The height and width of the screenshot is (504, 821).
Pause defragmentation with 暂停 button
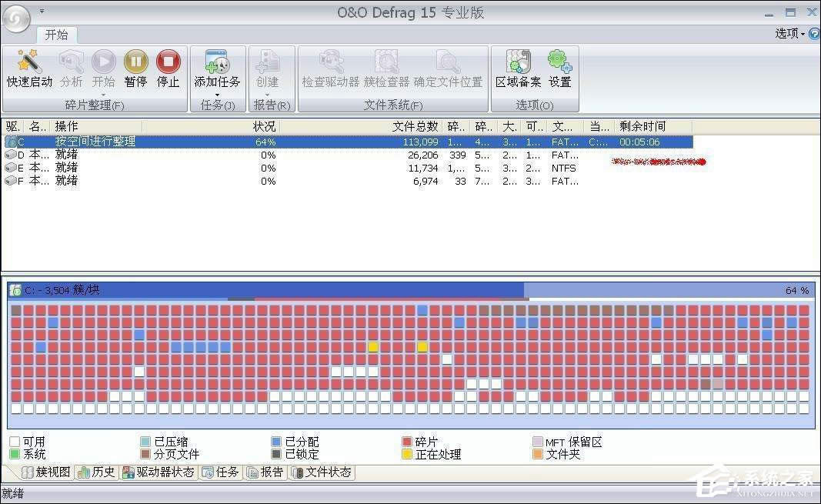coord(135,62)
